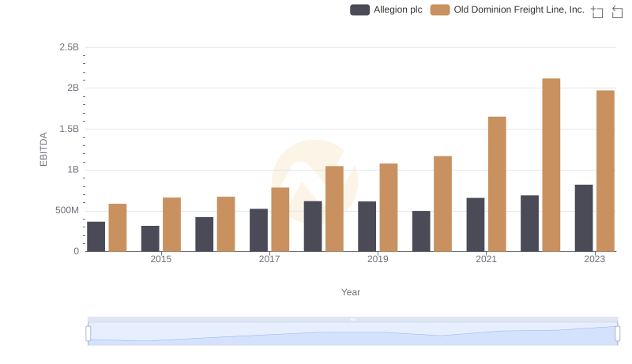Click the top grip of the zoom slider
Image resolution: width=632 pixels, height=364 pixels.
click(x=352, y=319)
